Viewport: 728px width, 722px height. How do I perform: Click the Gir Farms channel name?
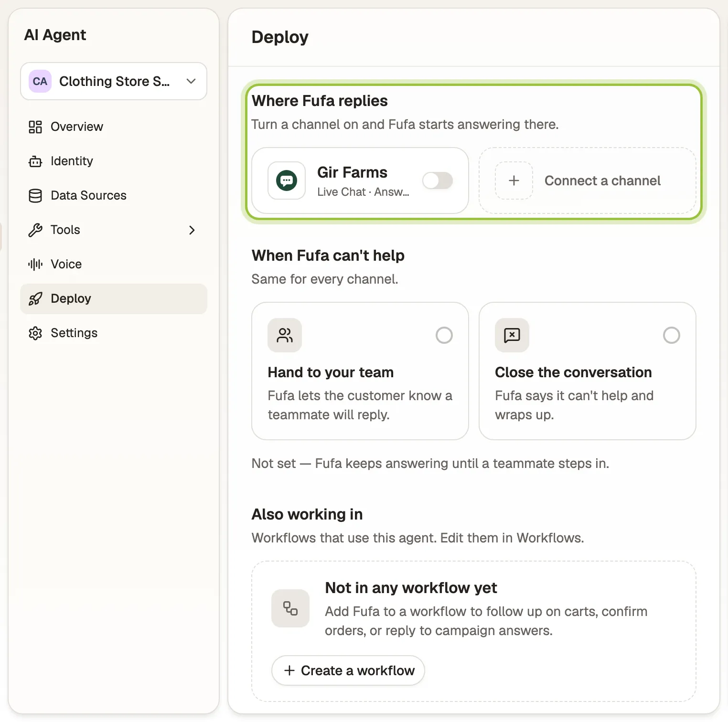click(x=353, y=172)
